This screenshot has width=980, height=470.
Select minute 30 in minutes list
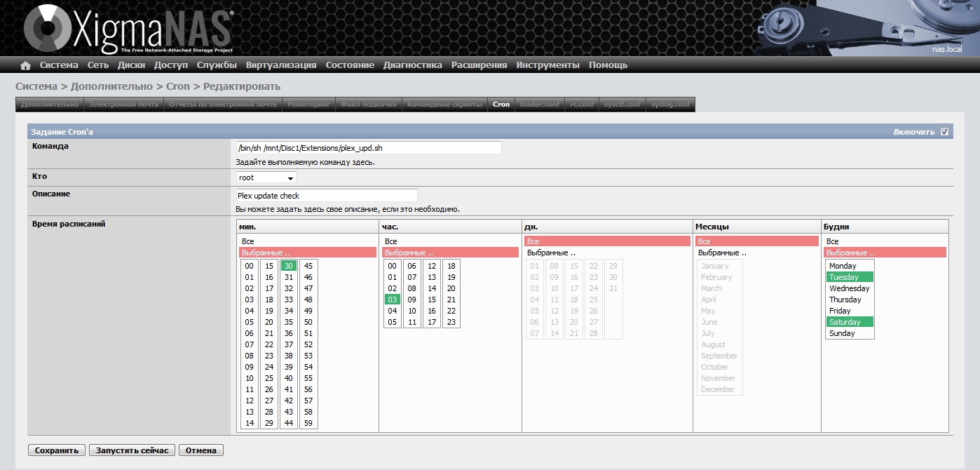click(x=289, y=266)
